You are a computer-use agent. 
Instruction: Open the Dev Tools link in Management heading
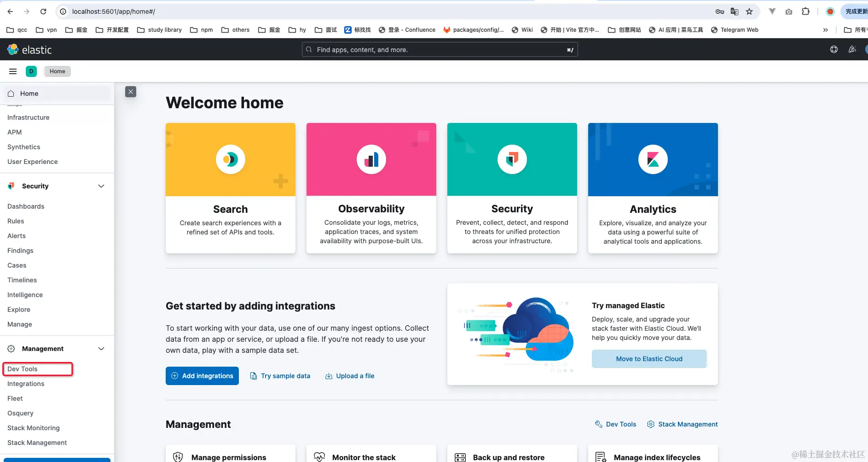point(615,424)
